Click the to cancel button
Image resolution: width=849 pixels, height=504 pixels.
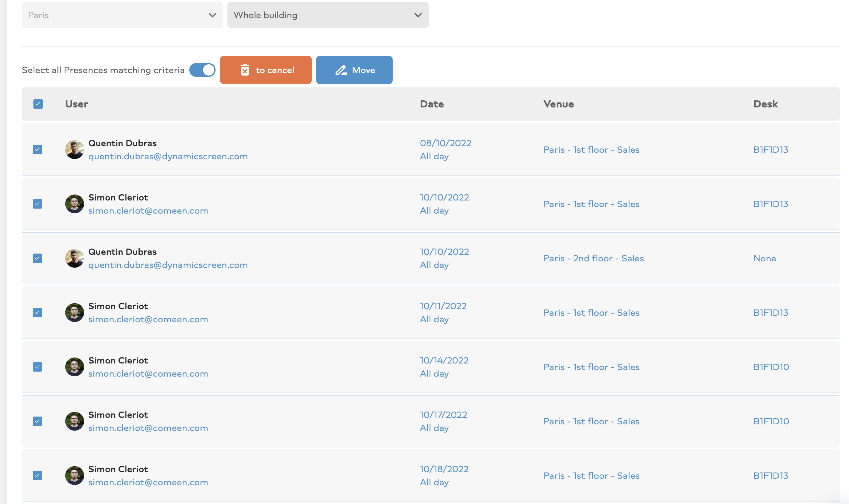point(266,70)
